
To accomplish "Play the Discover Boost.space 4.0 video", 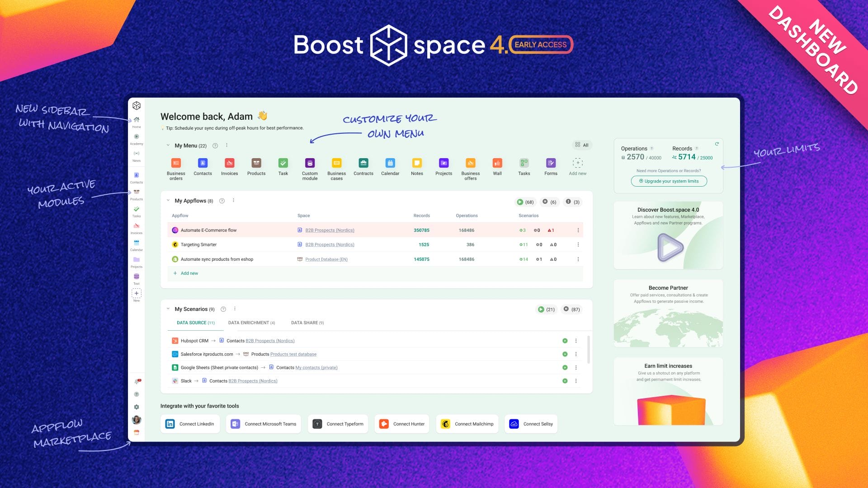I will [670, 247].
